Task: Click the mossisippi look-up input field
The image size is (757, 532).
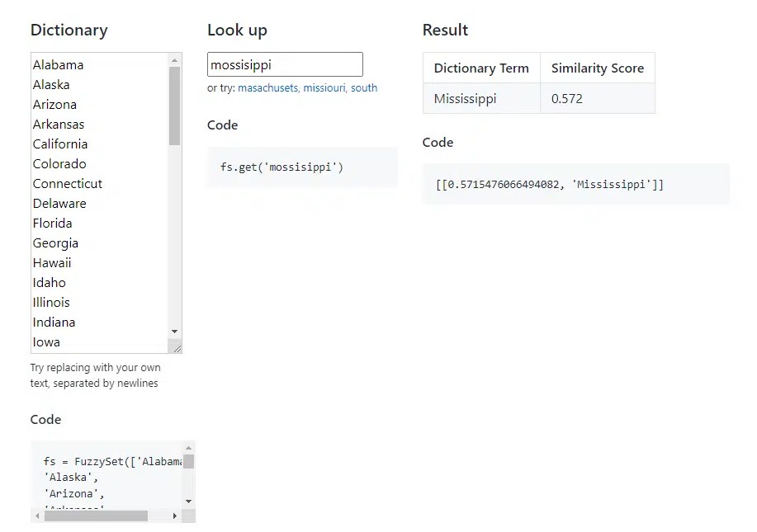Action: click(285, 64)
